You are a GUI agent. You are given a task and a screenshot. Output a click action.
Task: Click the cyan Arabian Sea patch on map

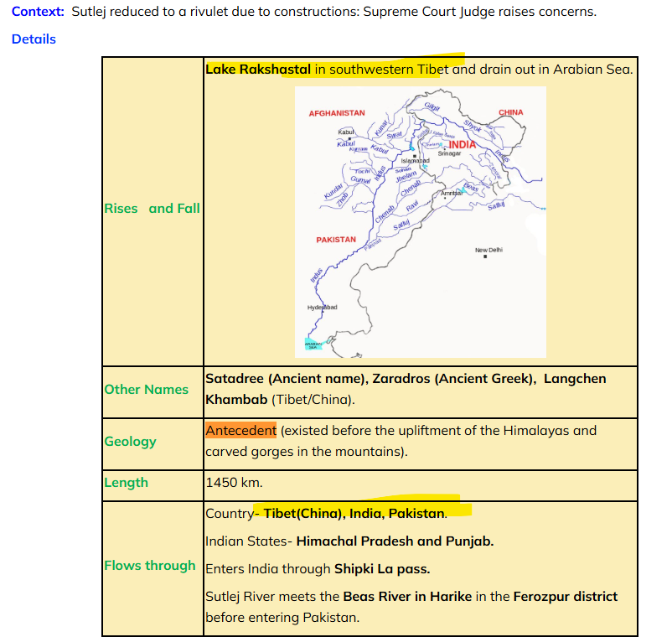point(313,344)
